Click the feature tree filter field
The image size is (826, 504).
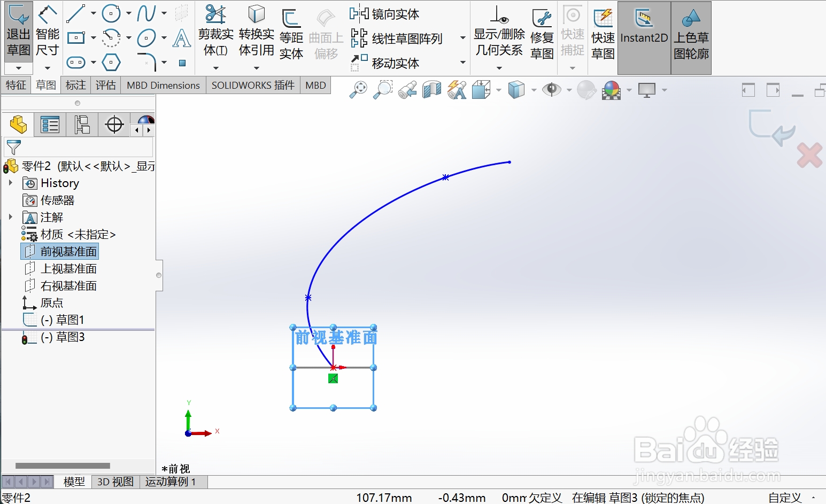78,147
